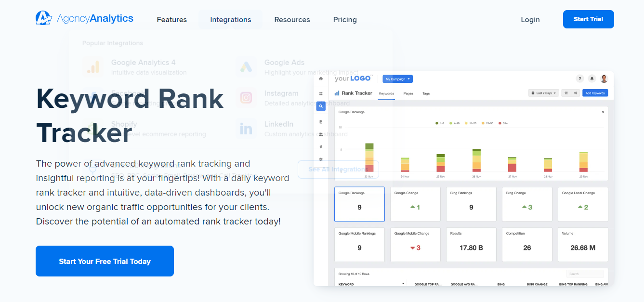
Task: Click the blue search icon in sidebar
Action: [321, 106]
